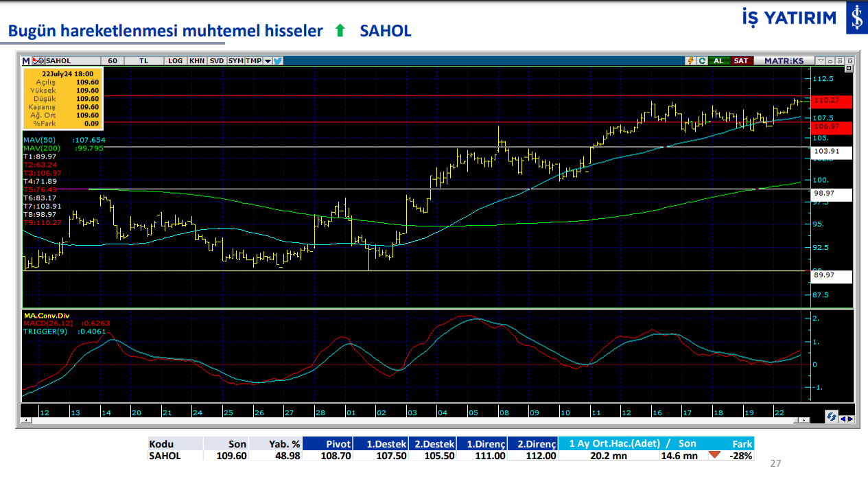Select the SYM toolbar item
The height and width of the screenshot is (477, 868).
click(x=236, y=60)
